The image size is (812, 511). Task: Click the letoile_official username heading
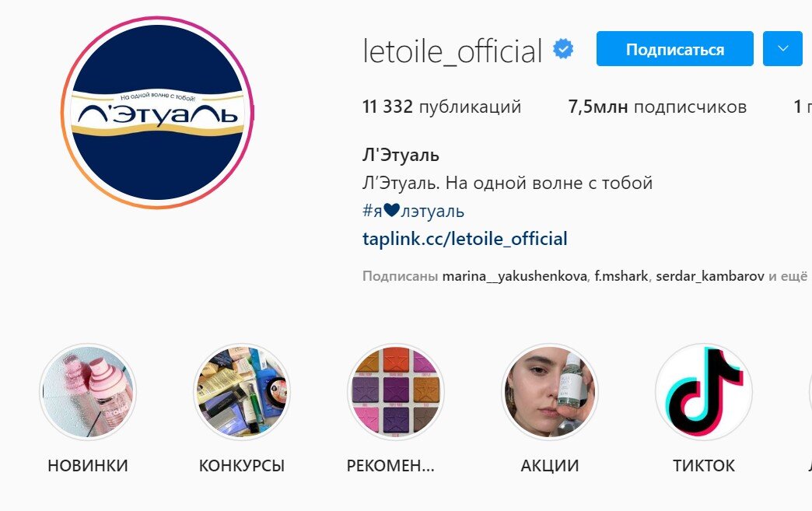(452, 51)
